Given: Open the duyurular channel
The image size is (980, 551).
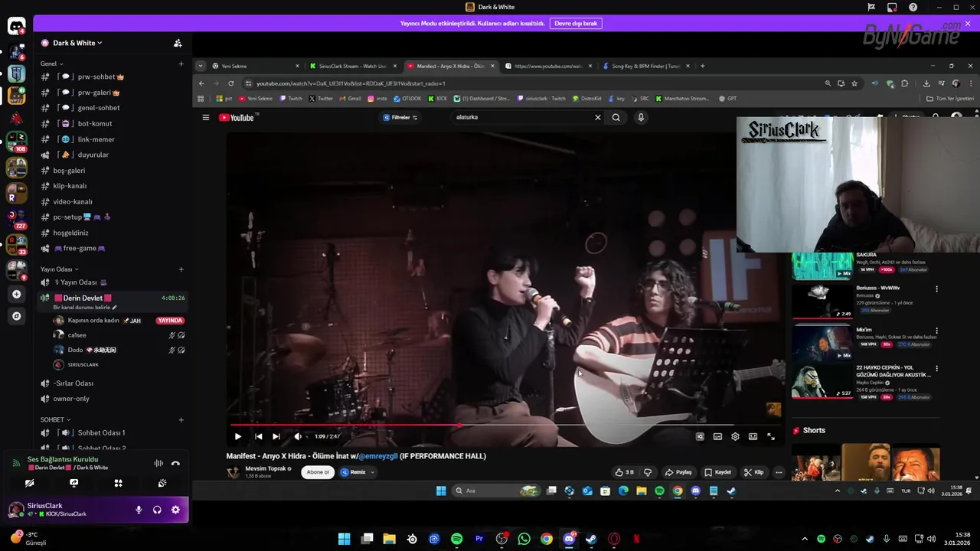Looking at the screenshot, I should click(93, 155).
